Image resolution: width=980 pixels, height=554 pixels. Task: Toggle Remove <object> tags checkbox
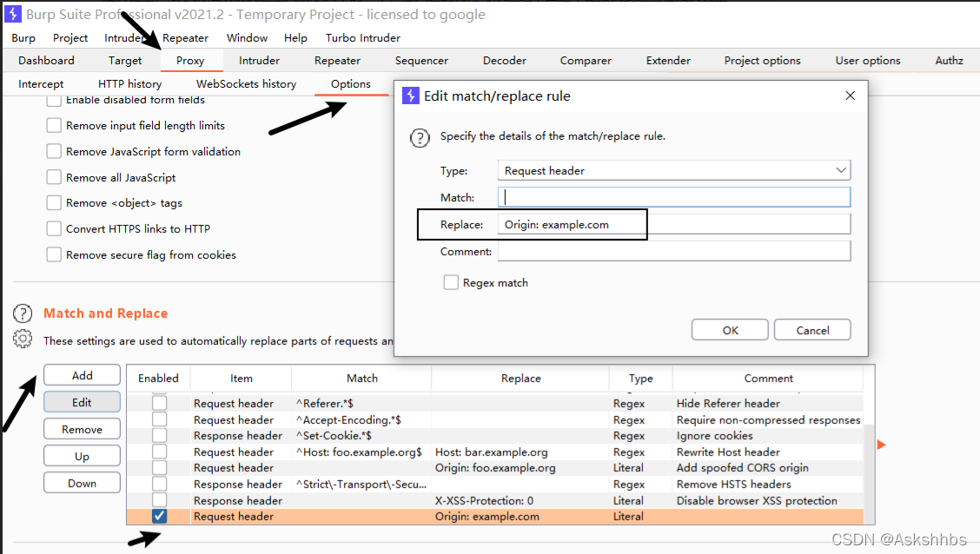tap(54, 203)
